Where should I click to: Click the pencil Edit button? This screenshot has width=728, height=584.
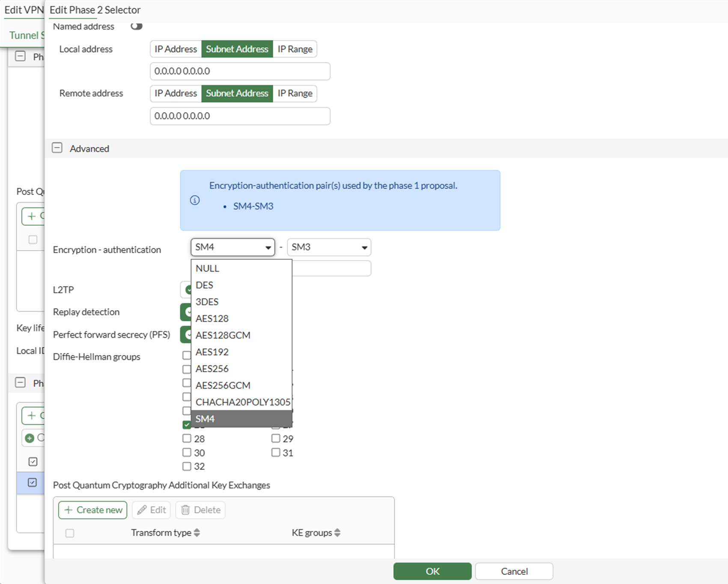click(x=152, y=510)
